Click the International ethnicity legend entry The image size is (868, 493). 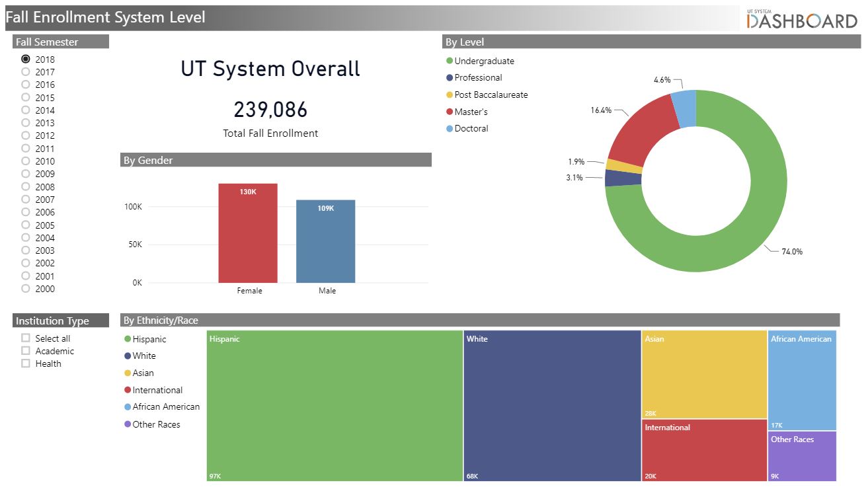click(x=153, y=390)
